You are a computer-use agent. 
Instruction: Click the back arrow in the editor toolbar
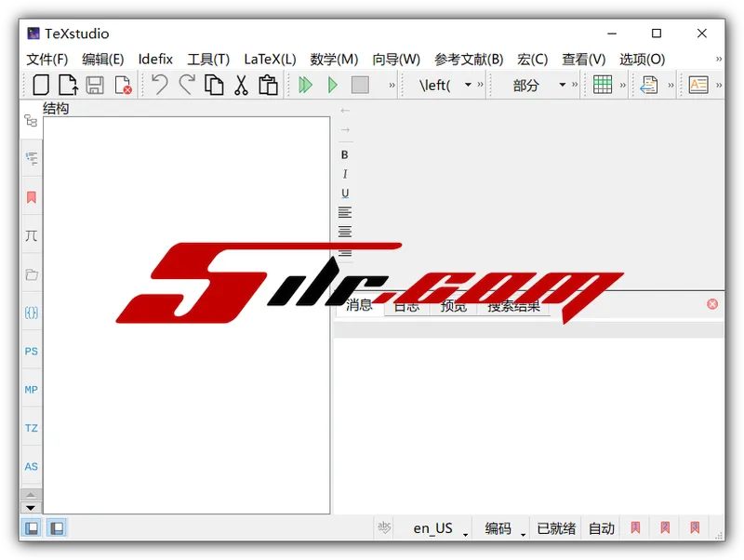coord(345,111)
